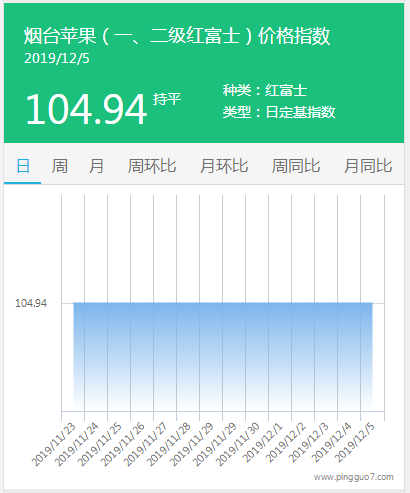
Task: Click the x-axis label 2019/11/27
Action: 146,444
